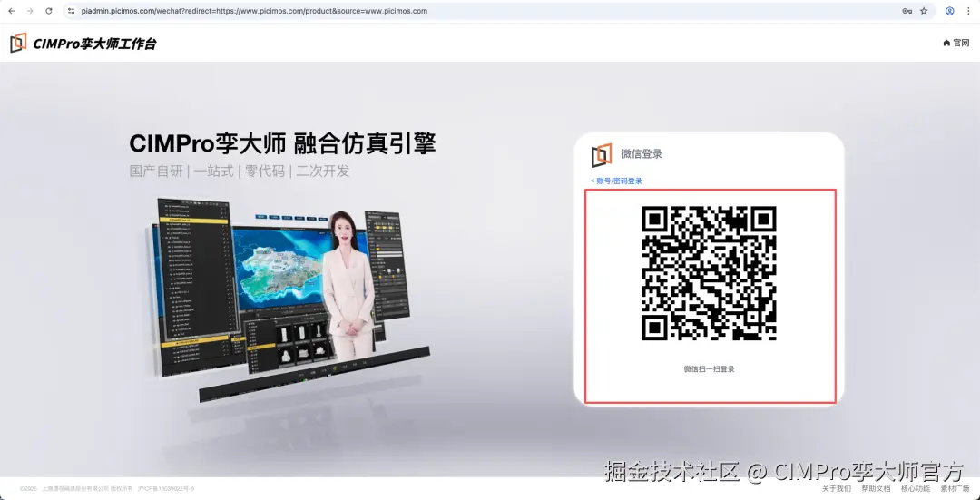This screenshot has width=980, height=500.
Task: Click the logo beside 微信登录
Action: [602, 154]
